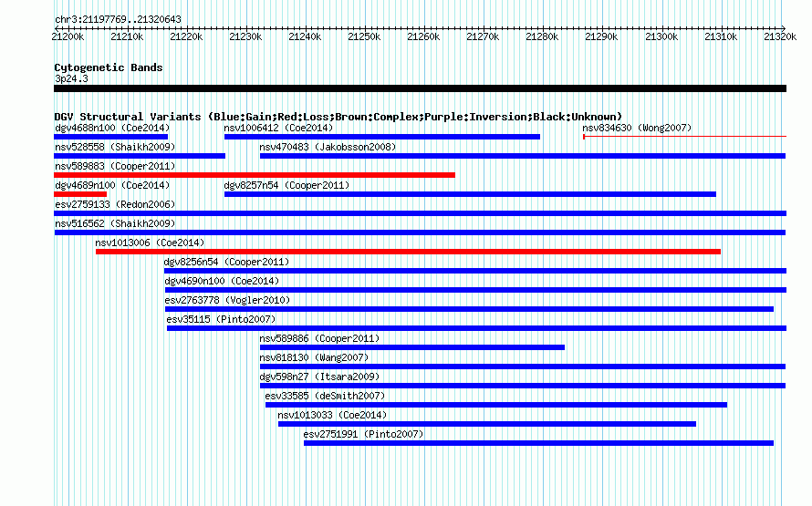Viewport: 812px width, 506px height.
Task: Click the dgv4688n100 (Coe2014) variant label
Action: (112, 128)
